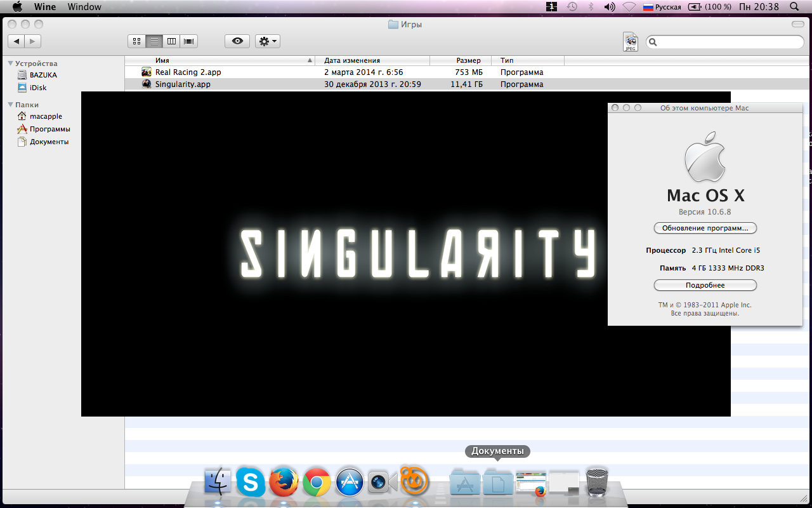Open the Документы stack in Dock
812x508 pixels.
click(498, 483)
